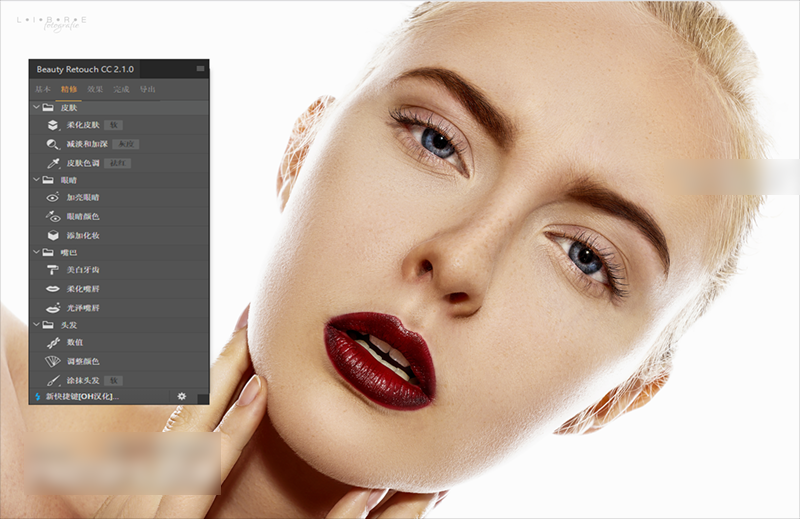Select the 光泽嘴唇 glossy lips icon
The width and height of the screenshot is (800, 519).
pyautogui.click(x=53, y=306)
